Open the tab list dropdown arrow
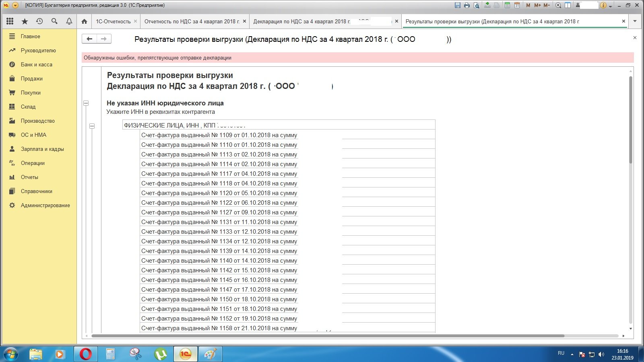This screenshot has width=644, height=362. (x=635, y=21)
